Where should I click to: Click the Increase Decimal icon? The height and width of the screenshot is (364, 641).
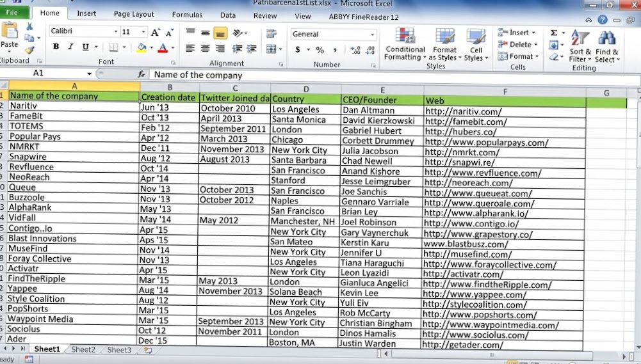355,51
